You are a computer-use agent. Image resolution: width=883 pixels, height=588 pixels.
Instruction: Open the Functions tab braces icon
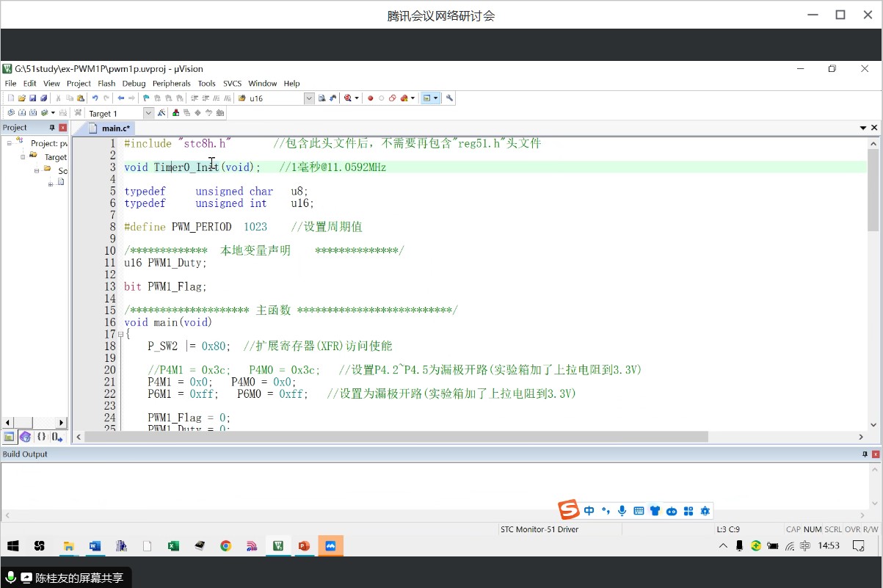[x=42, y=437]
